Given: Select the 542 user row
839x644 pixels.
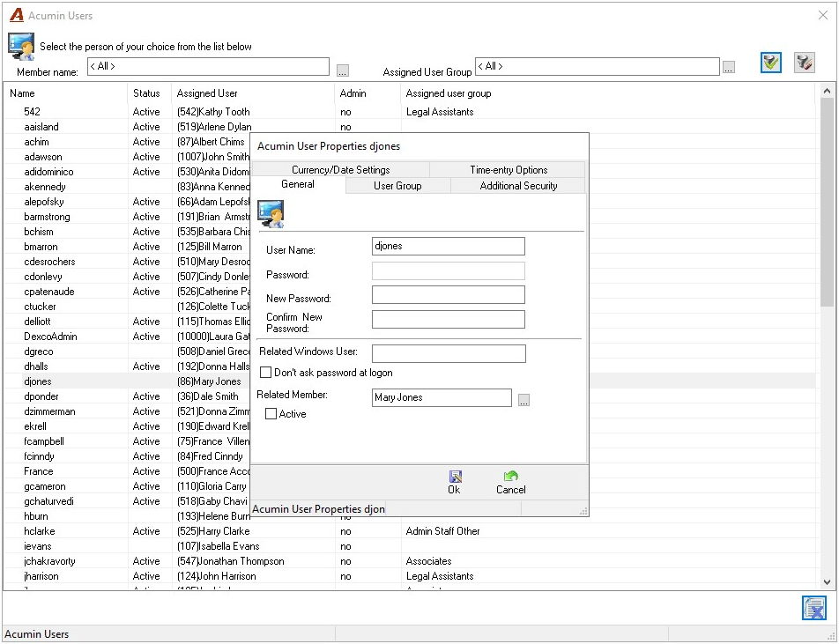Looking at the screenshot, I should 410,112.
